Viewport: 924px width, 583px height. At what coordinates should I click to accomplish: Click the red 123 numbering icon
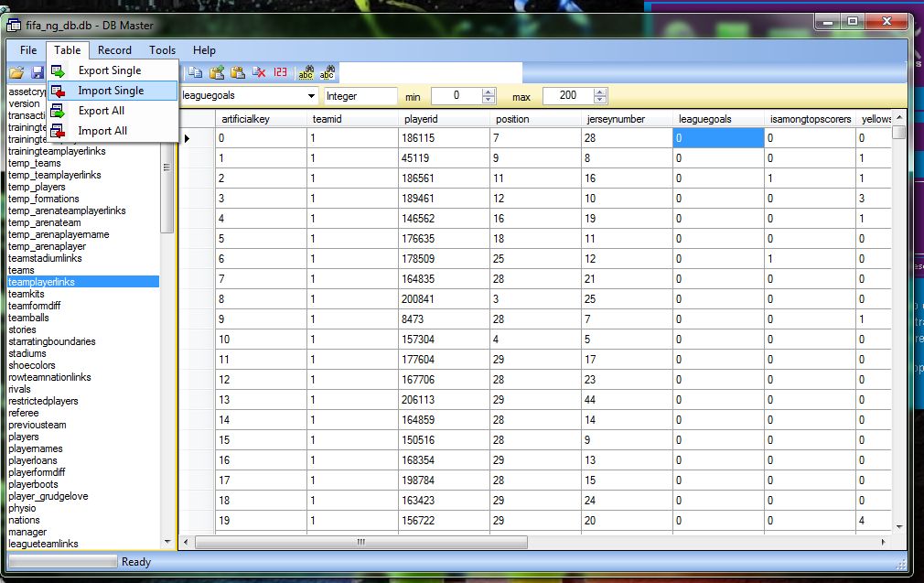(x=280, y=72)
